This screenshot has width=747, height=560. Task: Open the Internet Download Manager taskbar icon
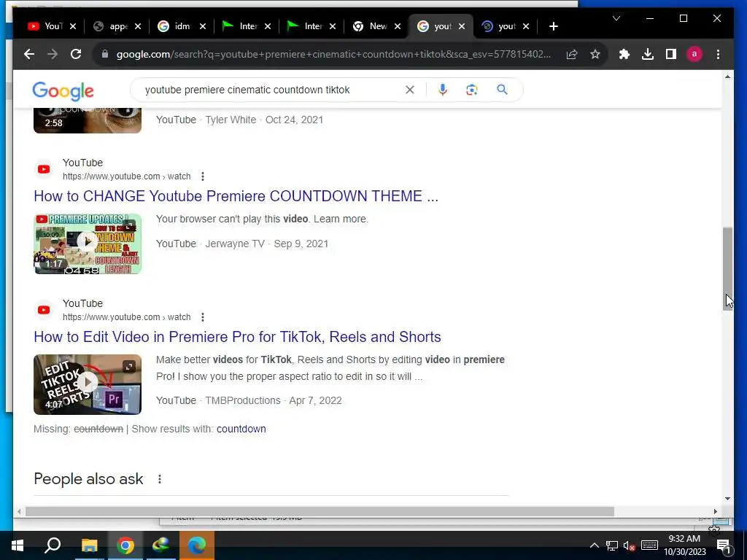(x=161, y=545)
